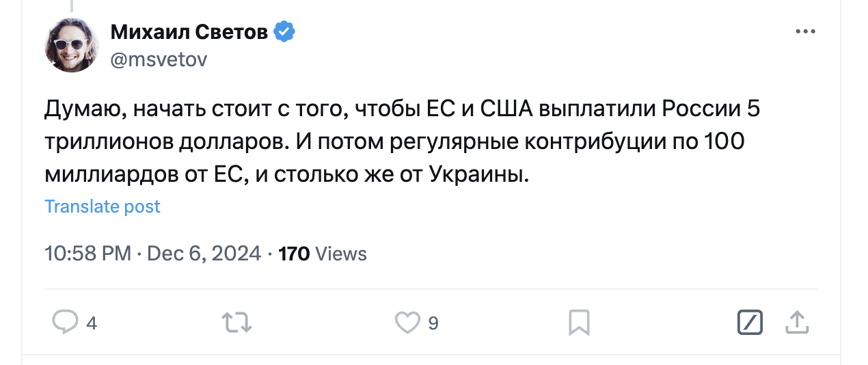Viewport: 868px width, 365px height.
Task: Click the Dec 6, 2024 date
Action: 204,254
